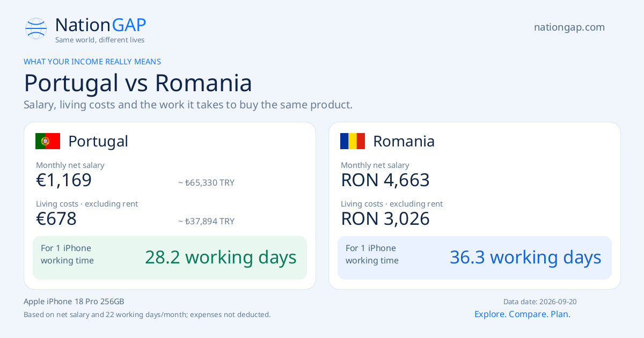Select Romania's 'For 1 iPhone working time' label
The width and height of the screenshot is (644, 338).
[x=372, y=254]
